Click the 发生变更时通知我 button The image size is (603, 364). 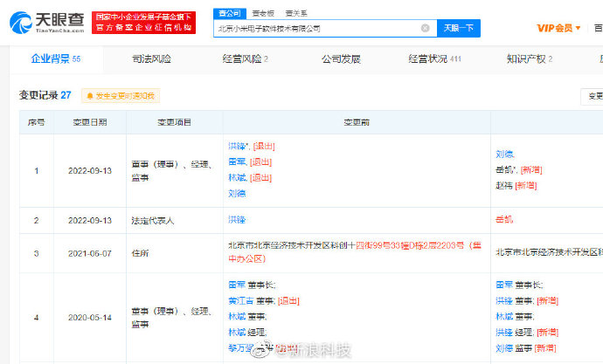(121, 96)
